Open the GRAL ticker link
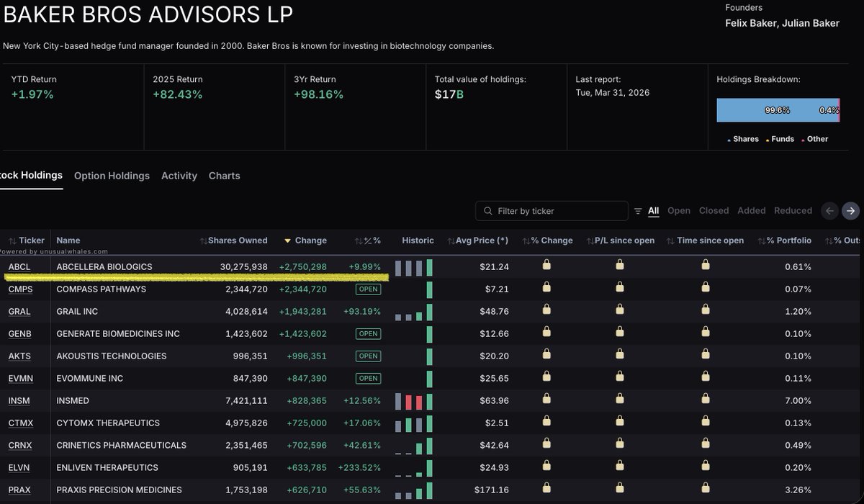The image size is (864, 504). (19, 311)
